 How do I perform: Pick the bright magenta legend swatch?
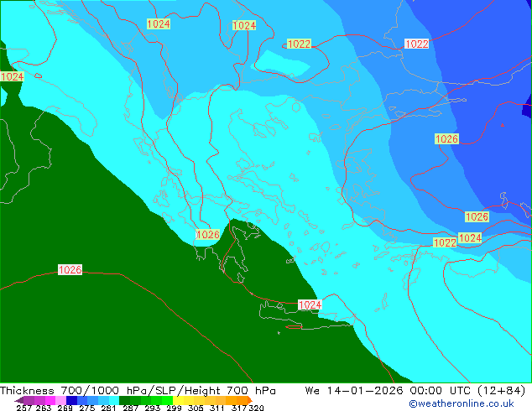tap(50, 400)
